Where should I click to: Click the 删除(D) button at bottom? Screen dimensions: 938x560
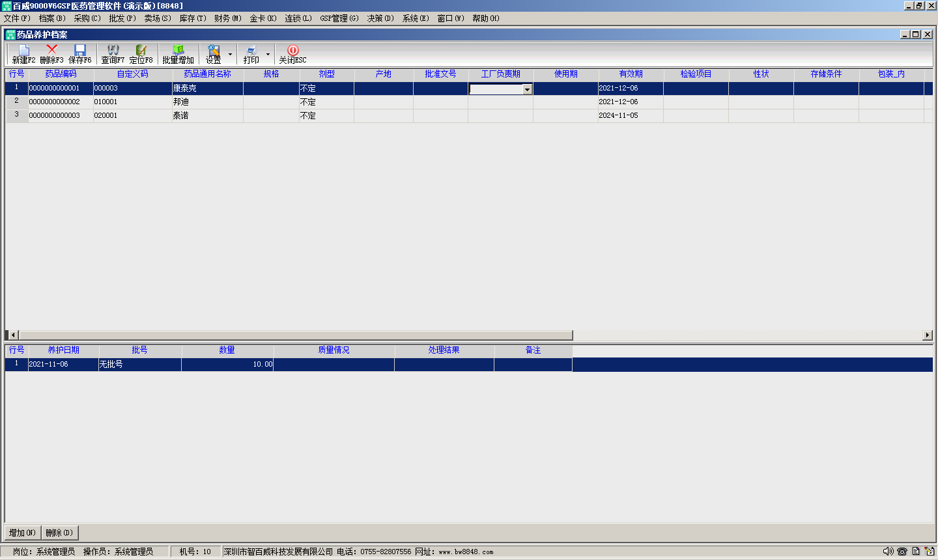click(x=59, y=533)
